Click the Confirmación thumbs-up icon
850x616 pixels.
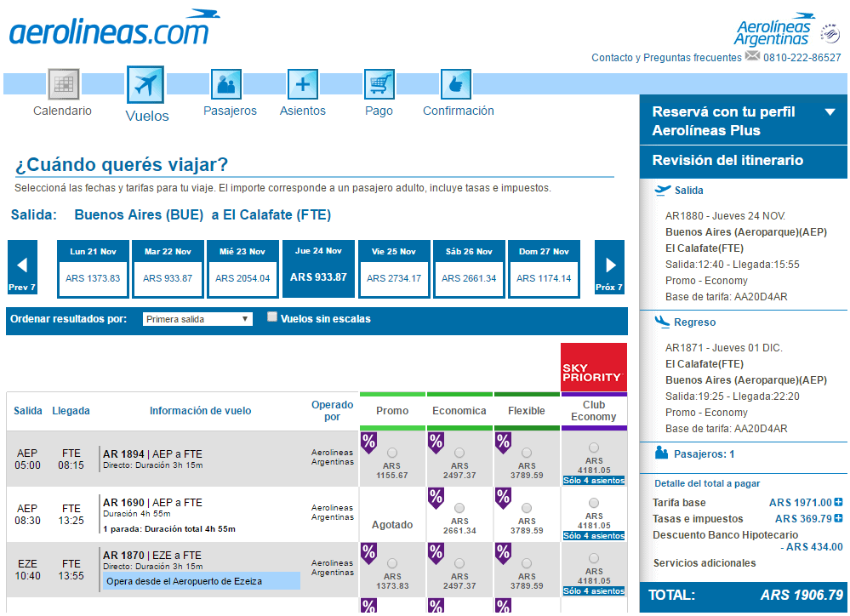(x=455, y=84)
